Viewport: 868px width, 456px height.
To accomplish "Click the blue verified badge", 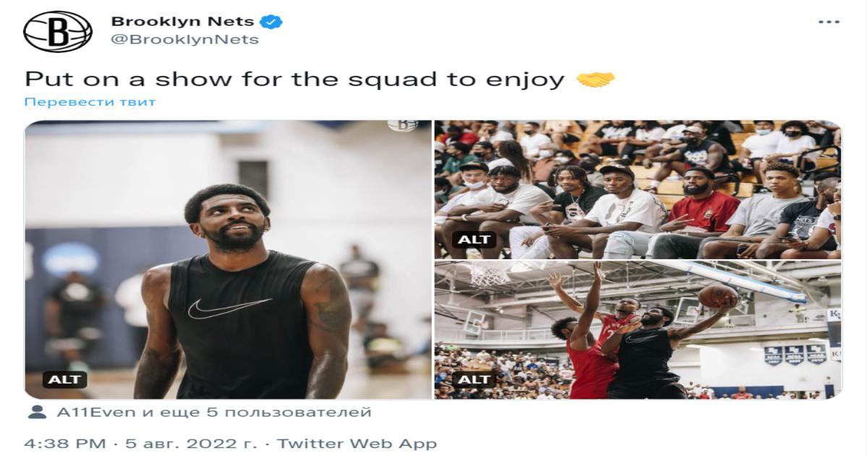I will click(x=271, y=22).
